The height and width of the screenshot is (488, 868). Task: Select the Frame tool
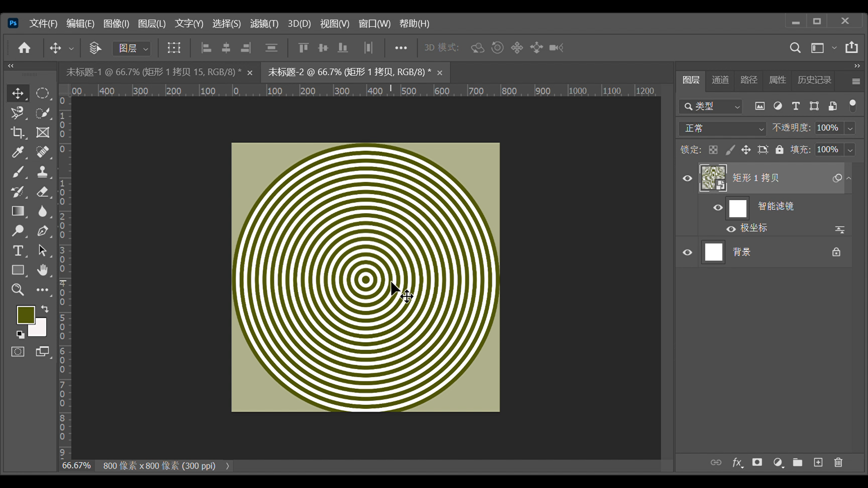tap(42, 132)
